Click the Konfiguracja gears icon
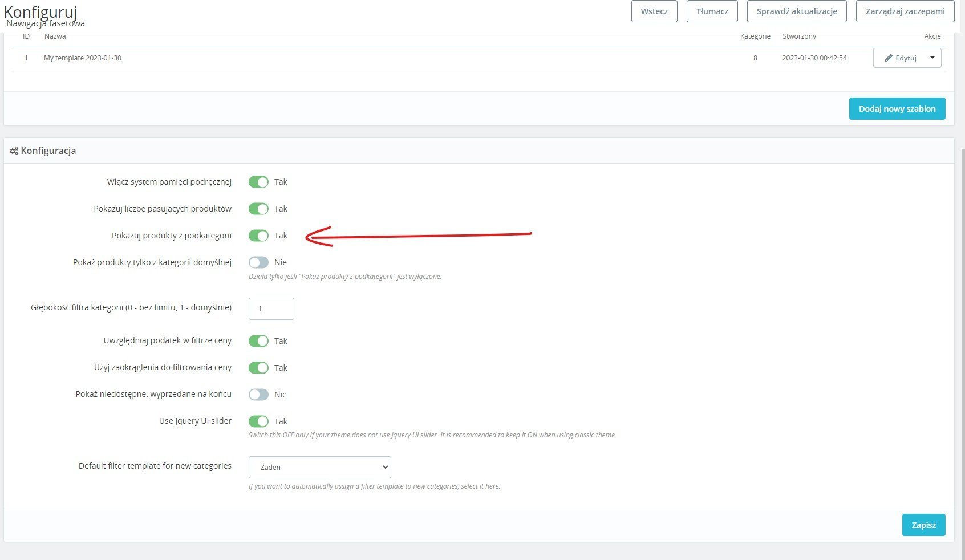This screenshot has height=560, width=965. (14, 151)
